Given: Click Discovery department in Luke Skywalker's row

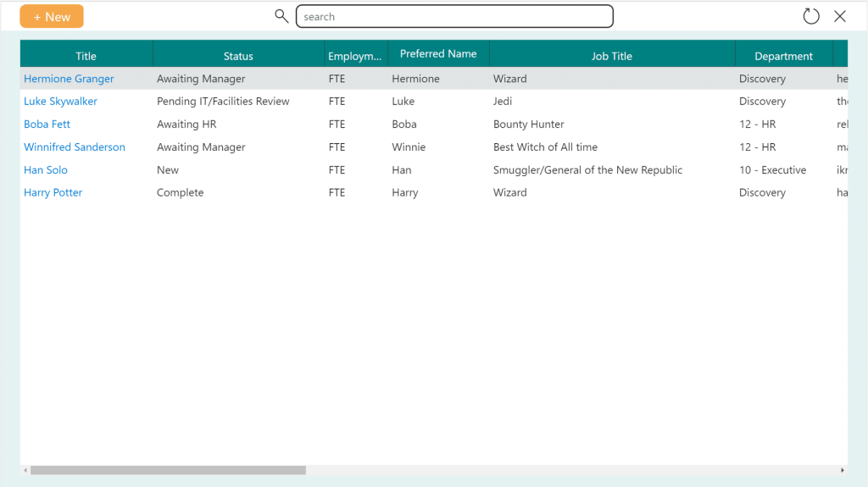Looking at the screenshot, I should click(x=762, y=102).
